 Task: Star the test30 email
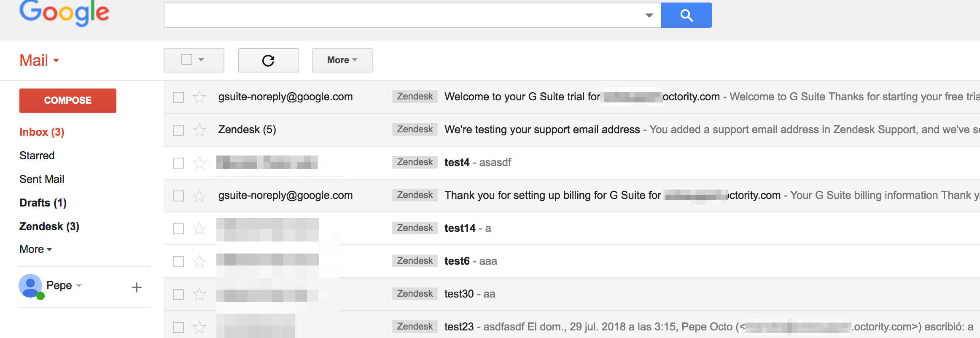199,295
